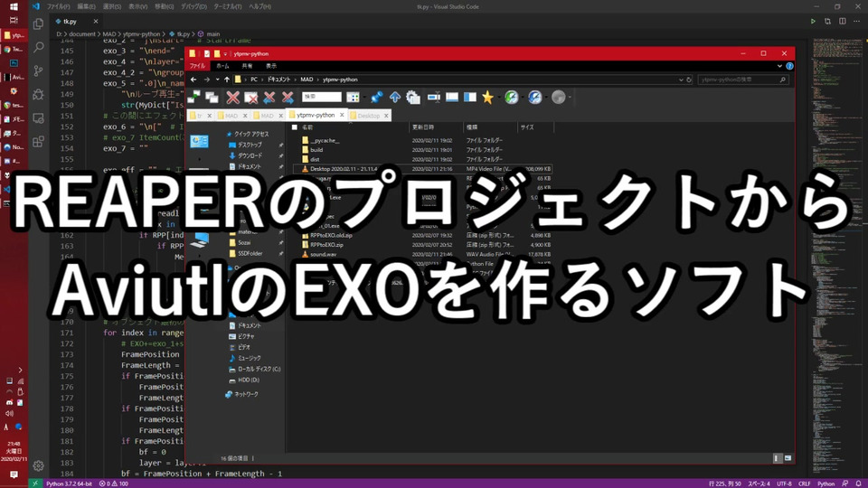
Task: Refresh the Explorer address bar
Action: point(689,80)
